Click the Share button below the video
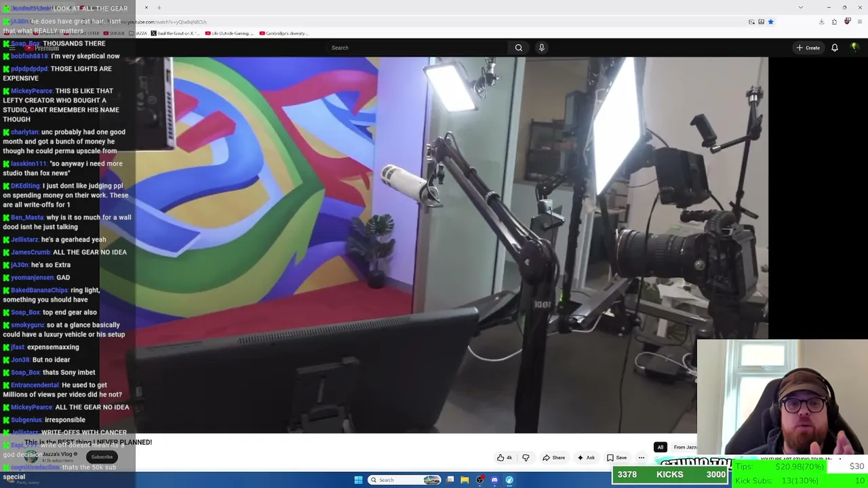868x488 pixels. point(553,457)
